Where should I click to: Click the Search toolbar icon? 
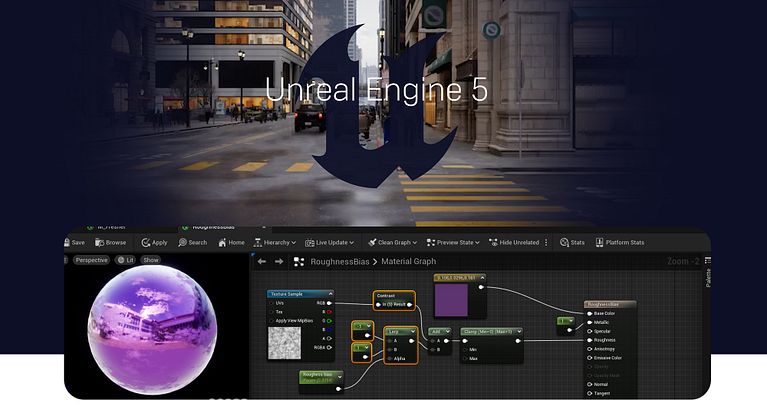click(x=192, y=242)
